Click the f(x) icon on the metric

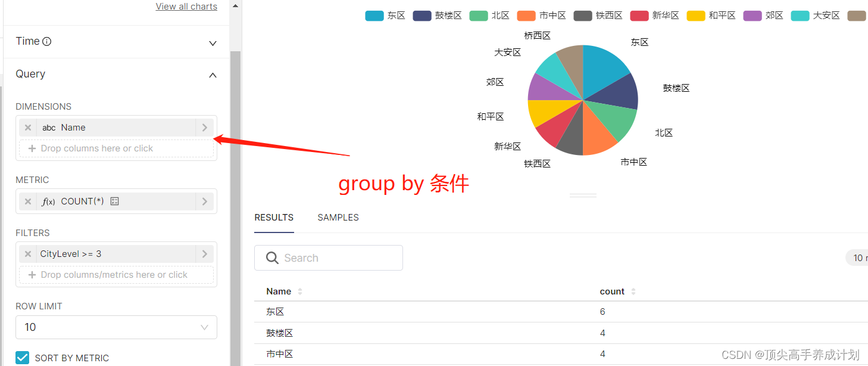[x=49, y=201]
